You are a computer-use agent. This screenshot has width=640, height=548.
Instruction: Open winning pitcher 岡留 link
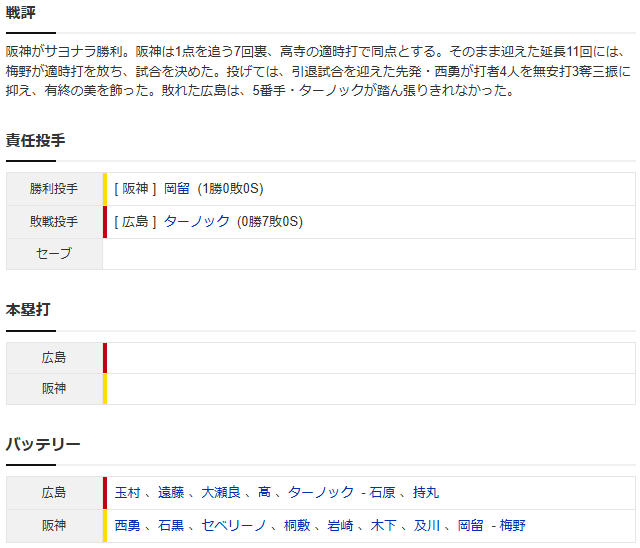click(x=177, y=189)
